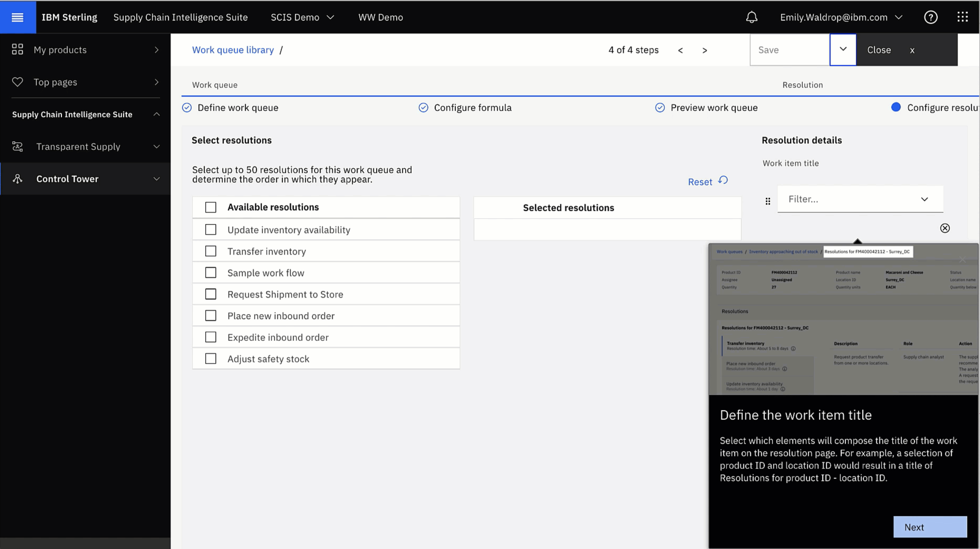980x549 pixels.
Task: Click the circled X remove icon
Action: point(945,228)
